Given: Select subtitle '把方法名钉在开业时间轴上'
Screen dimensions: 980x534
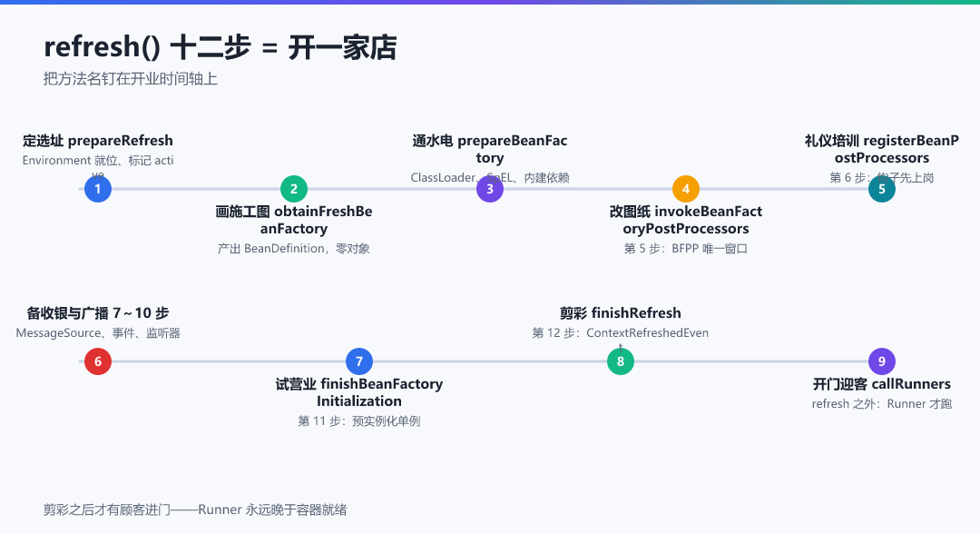Looking at the screenshot, I should [x=131, y=79].
